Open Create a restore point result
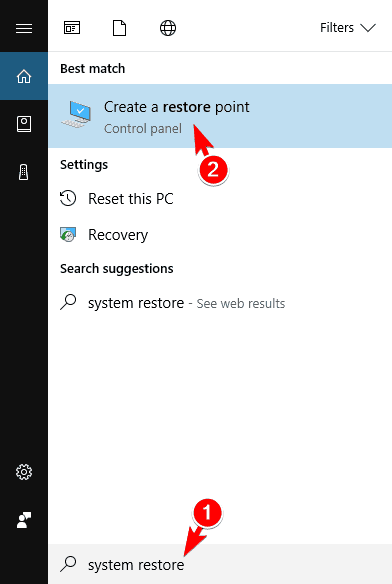This screenshot has width=392, height=584. (x=220, y=116)
